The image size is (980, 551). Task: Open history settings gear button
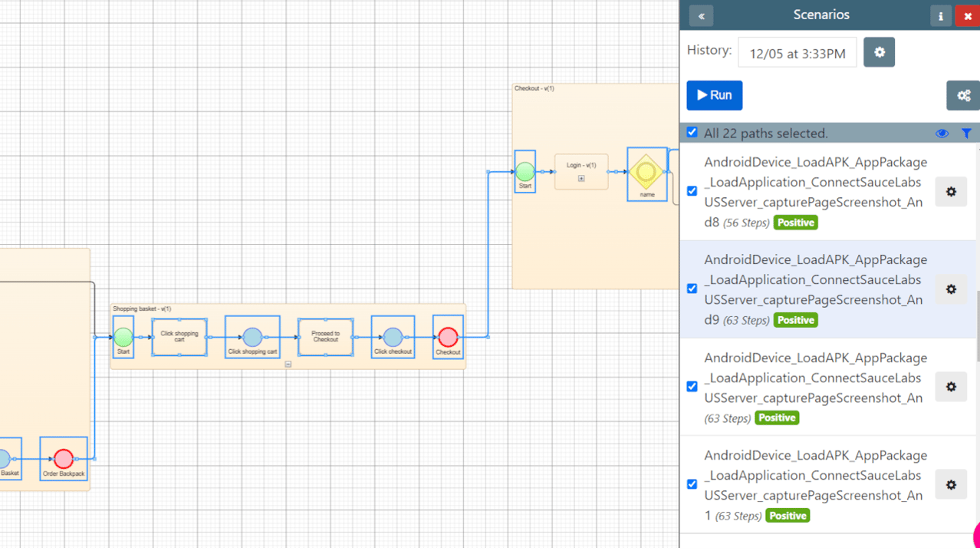tap(879, 53)
